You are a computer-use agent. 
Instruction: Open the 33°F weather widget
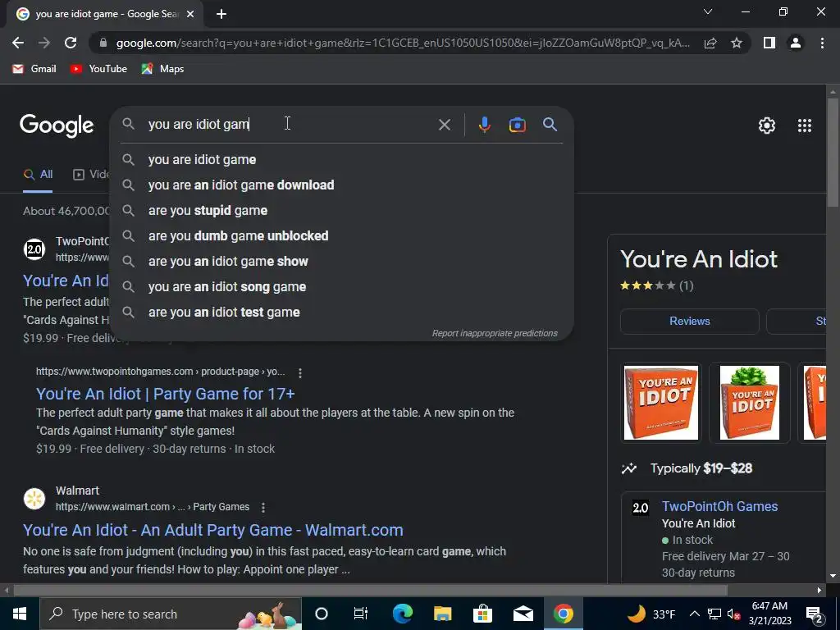point(651,614)
